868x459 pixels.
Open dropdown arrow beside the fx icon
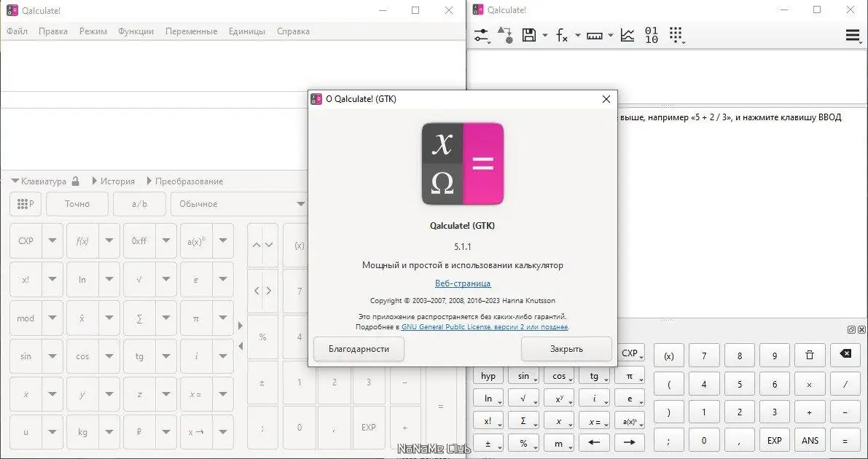pyautogui.click(x=578, y=36)
